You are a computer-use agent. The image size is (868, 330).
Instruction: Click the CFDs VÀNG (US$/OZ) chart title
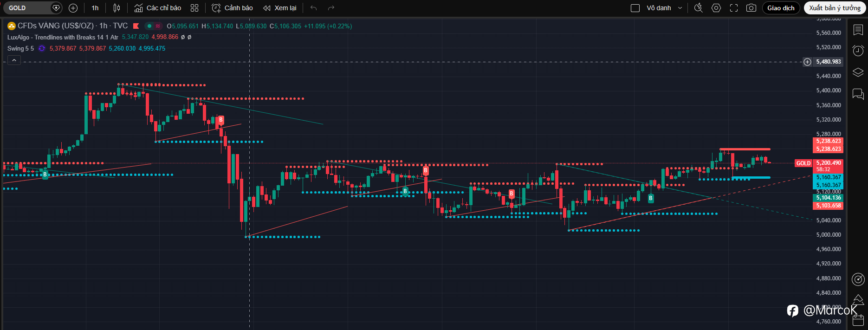[x=56, y=26]
